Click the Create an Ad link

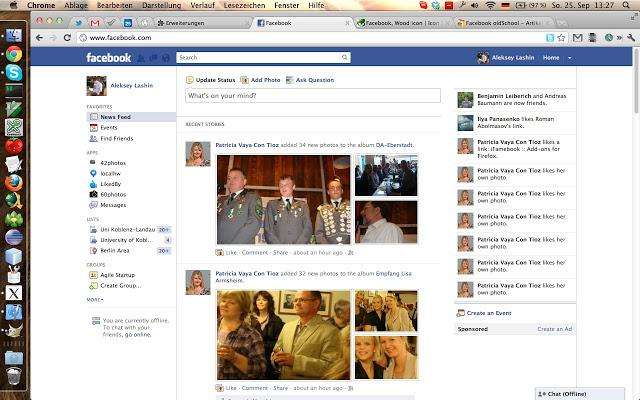click(x=554, y=329)
